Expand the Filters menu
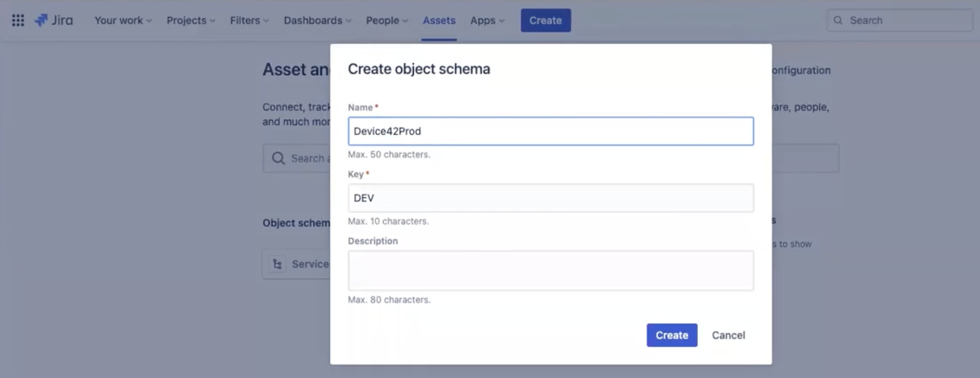 pos(249,20)
